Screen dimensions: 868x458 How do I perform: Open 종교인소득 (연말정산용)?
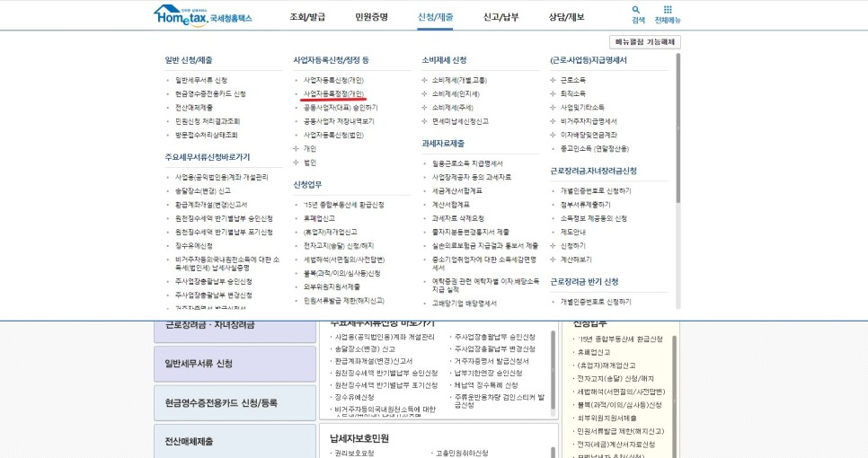(595, 149)
